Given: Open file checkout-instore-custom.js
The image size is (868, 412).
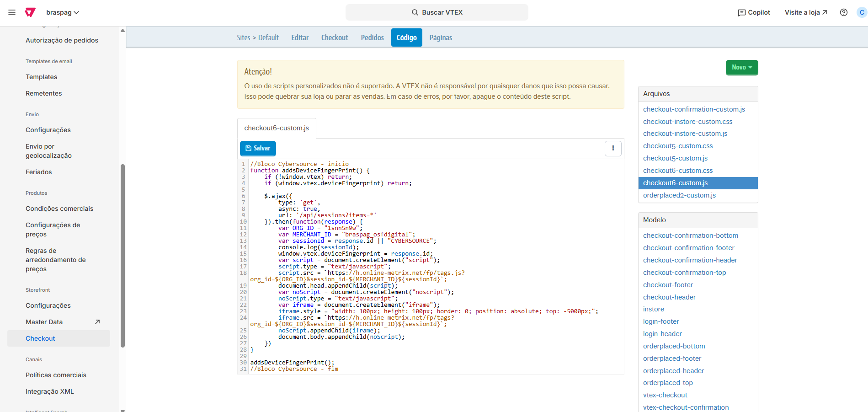Looking at the screenshot, I should tap(685, 134).
